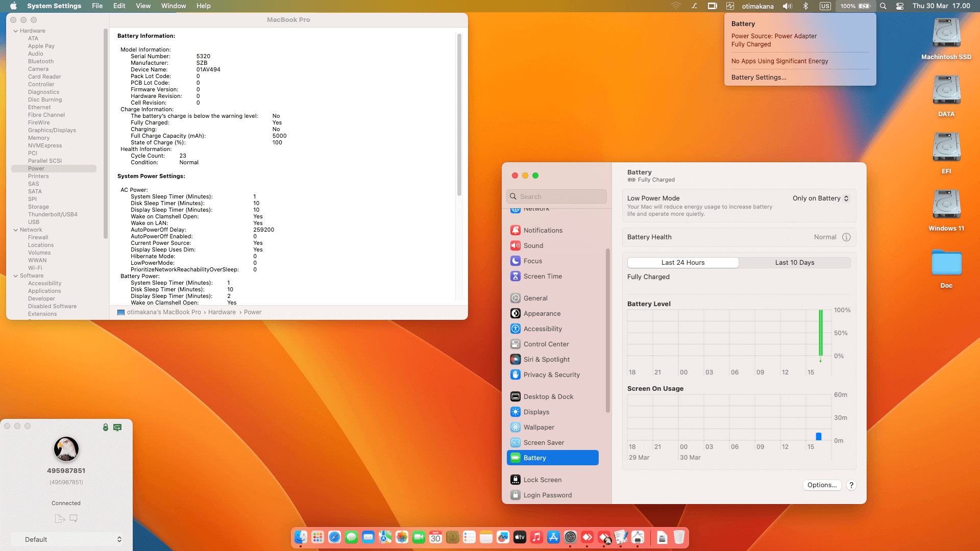Click the Bluetooth icon in the menu bar
The height and width of the screenshot is (551, 980).
pos(806,6)
